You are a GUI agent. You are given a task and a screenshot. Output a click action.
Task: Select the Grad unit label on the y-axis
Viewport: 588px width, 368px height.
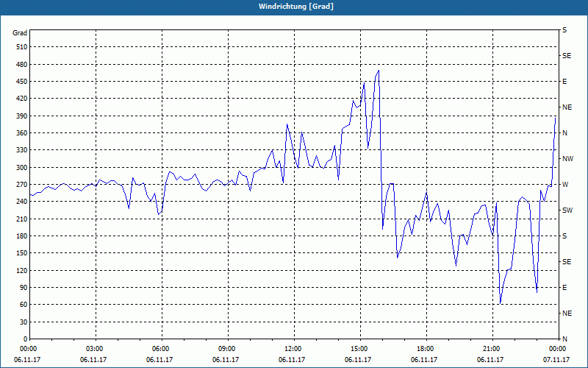pos(20,33)
